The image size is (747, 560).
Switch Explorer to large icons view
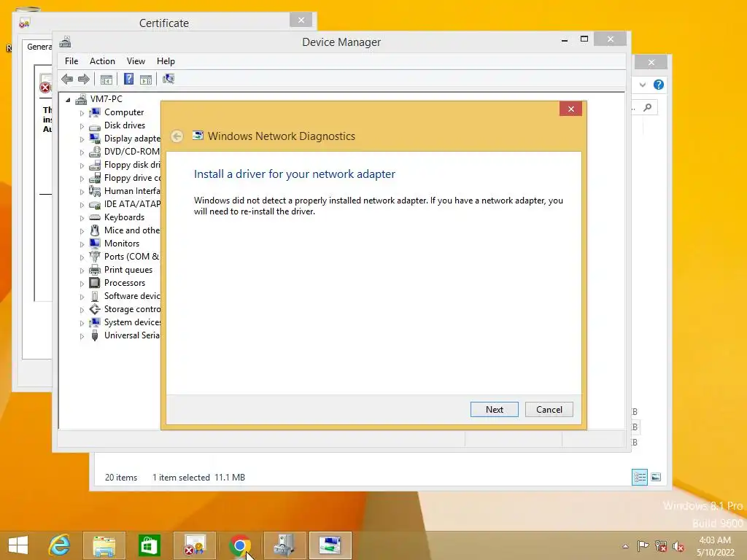coord(656,477)
